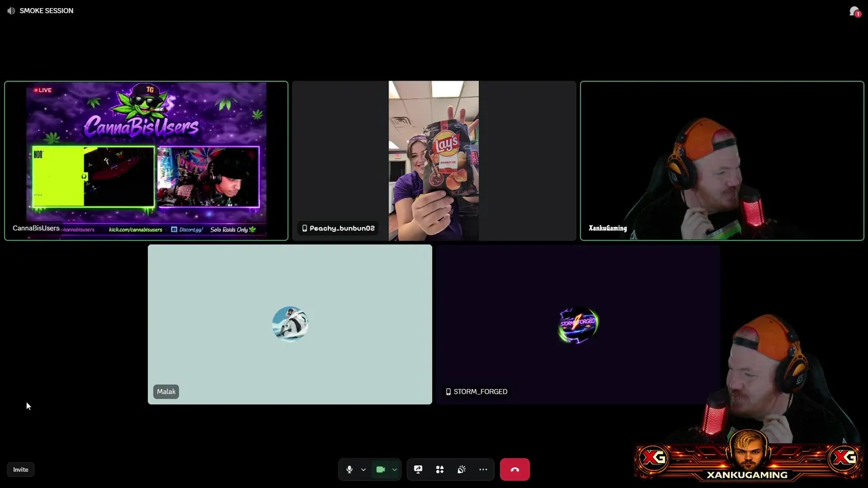Open the soundboard icon
The height and width of the screenshot is (488, 868).
pos(461,470)
